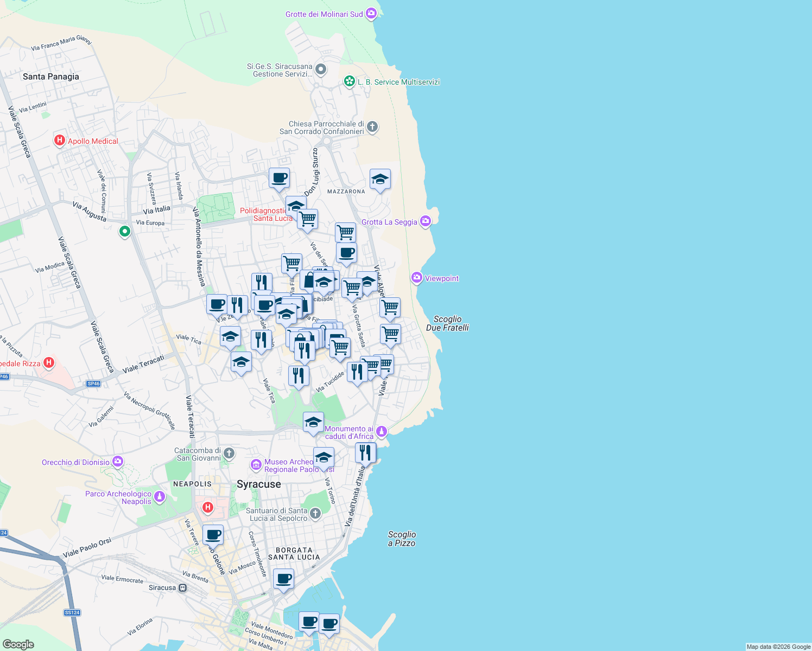Select the Ospedale Rizza hospital marker

(x=48, y=362)
